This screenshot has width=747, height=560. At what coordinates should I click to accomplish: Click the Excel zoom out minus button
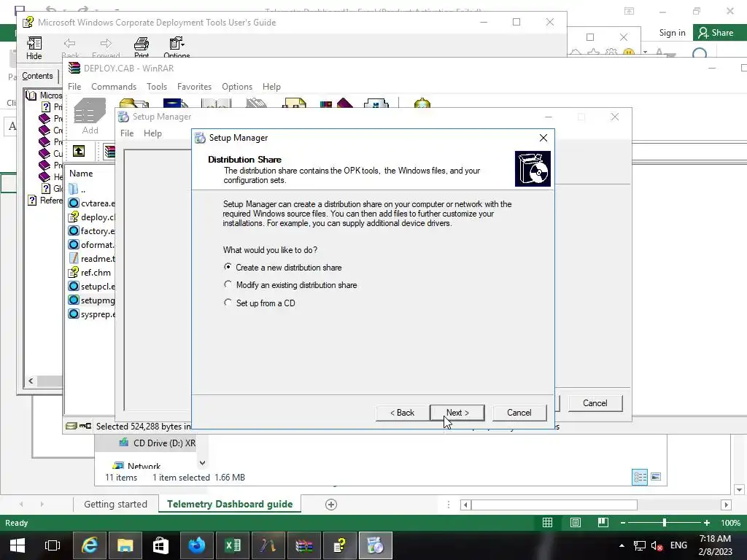point(623,522)
